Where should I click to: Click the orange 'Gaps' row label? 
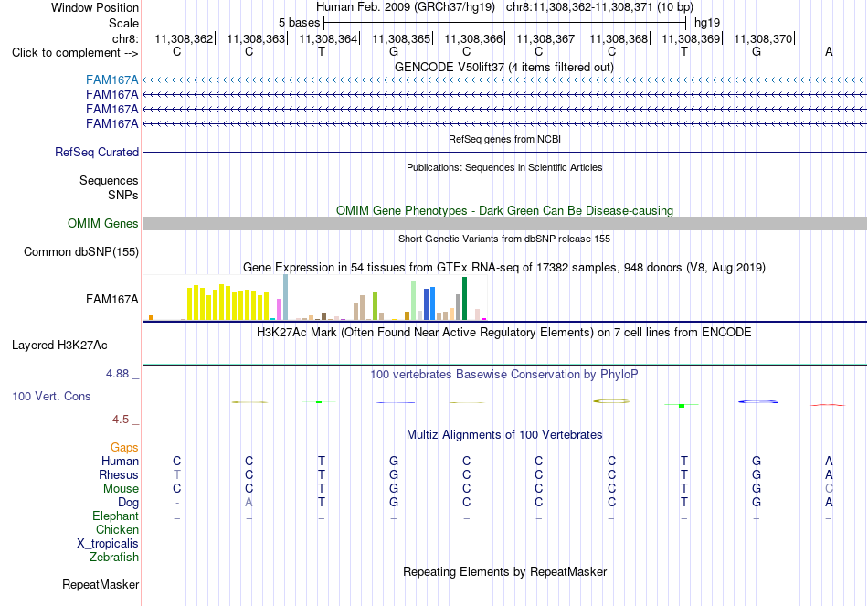[124, 447]
